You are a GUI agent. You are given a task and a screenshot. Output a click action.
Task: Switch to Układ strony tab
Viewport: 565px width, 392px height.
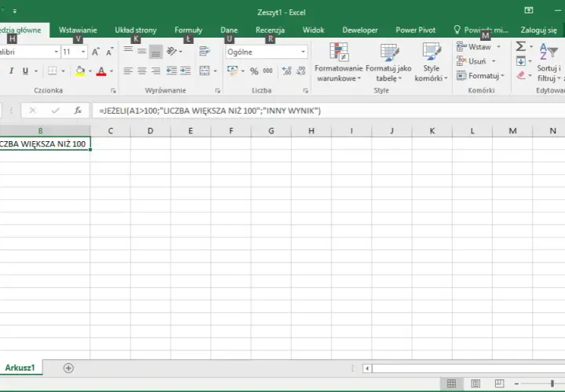coord(136,31)
